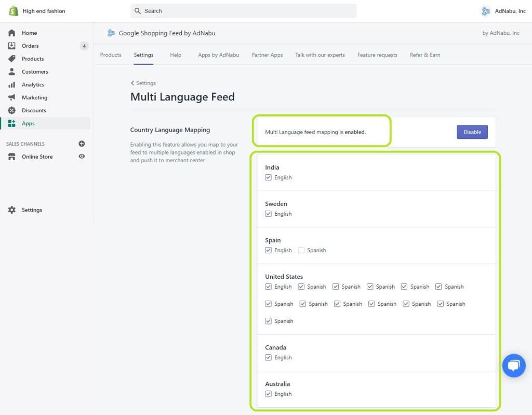The height and width of the screenshot is (415, 532).
Task: Click the Disable button
Action: 472,132
